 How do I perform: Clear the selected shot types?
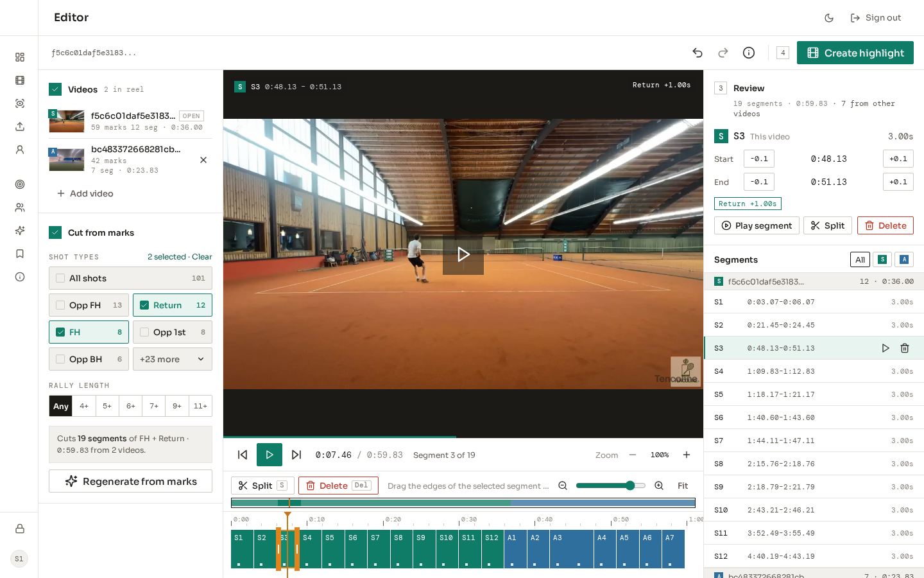(202, 257)
